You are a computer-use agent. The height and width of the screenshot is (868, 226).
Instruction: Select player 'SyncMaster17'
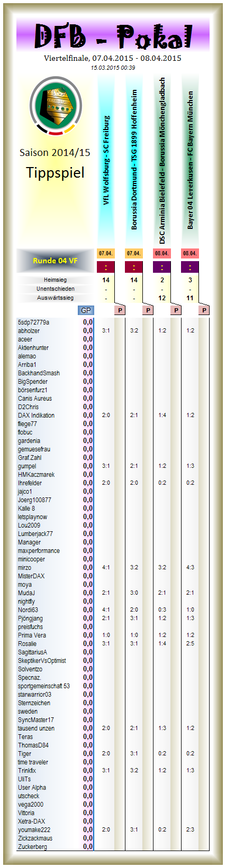pos(35,719)
